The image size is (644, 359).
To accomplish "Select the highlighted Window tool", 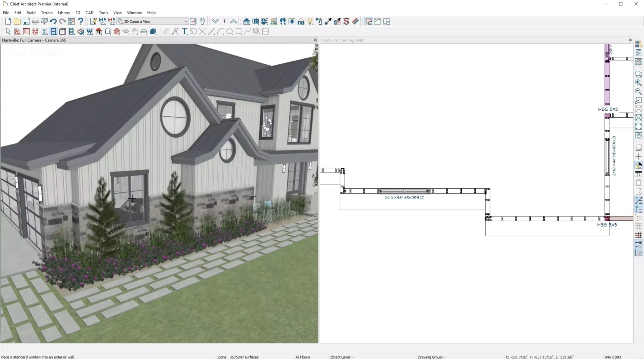I will [53, 31].
